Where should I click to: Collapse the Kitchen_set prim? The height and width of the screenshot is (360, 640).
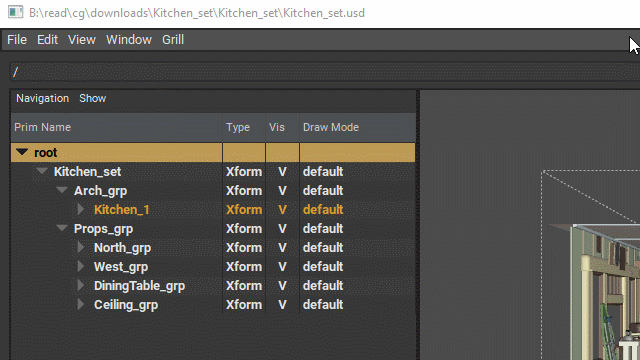coord(42,171)
